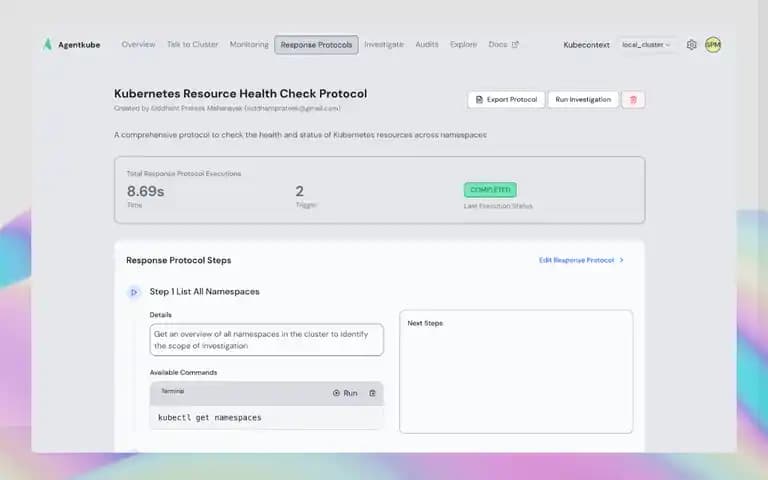Click the Docs external link icon

(515, 44)
